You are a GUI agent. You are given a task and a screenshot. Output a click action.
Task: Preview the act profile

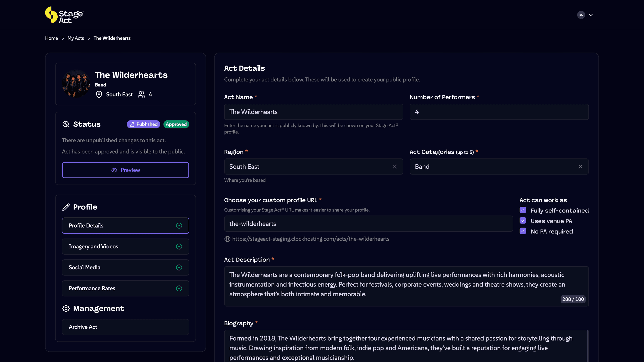(126, 170)
